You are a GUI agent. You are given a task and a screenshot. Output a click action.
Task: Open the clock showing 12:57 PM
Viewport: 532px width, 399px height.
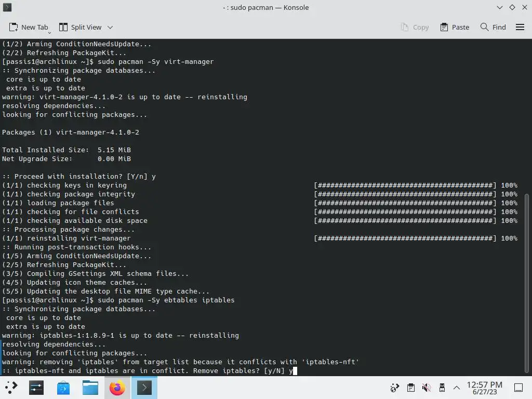click(484, 388)
